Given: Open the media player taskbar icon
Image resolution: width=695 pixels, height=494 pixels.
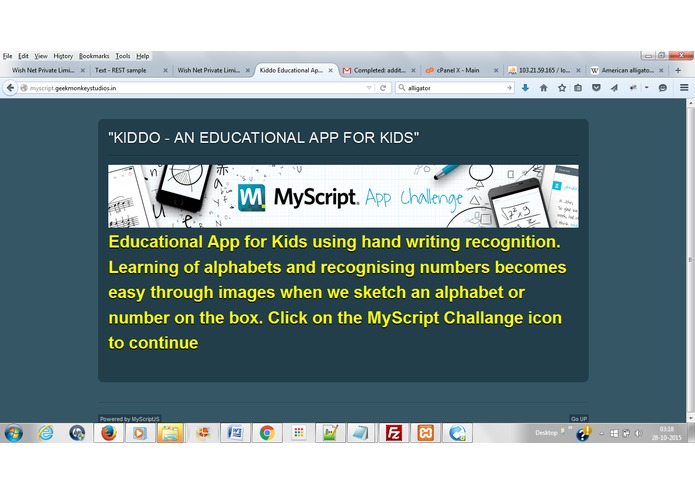Looking at the screenshot, I should click(140, 433).
